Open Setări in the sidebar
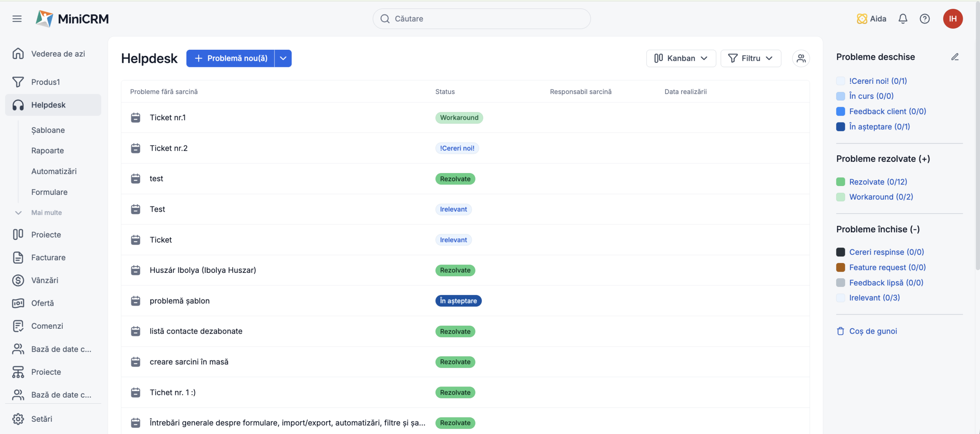 click(x=53, y=419)
